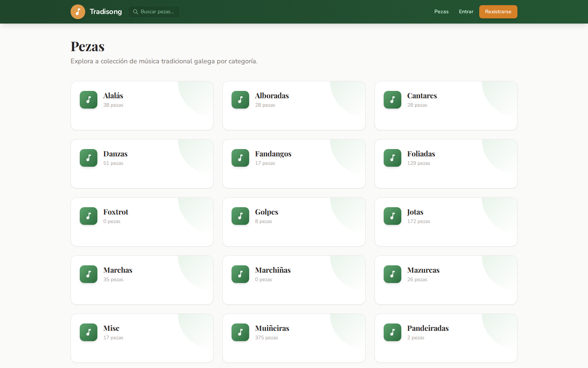
Task: Click the music note icon on Jotas card
Action: click(392, 216)
